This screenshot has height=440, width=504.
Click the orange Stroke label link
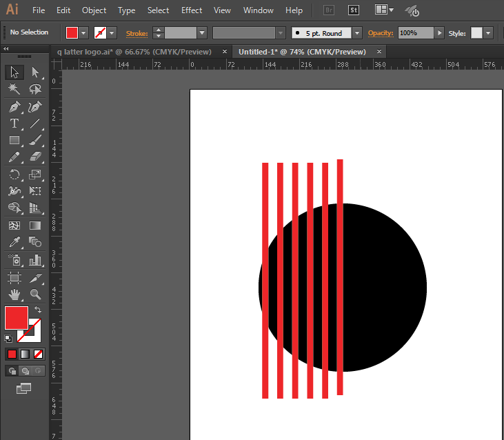tap(137, 32)
